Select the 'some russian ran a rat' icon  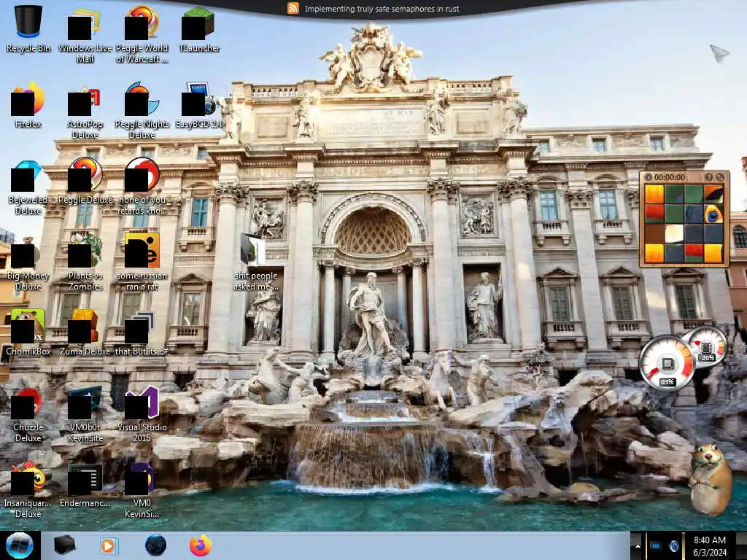pos(142,262)
